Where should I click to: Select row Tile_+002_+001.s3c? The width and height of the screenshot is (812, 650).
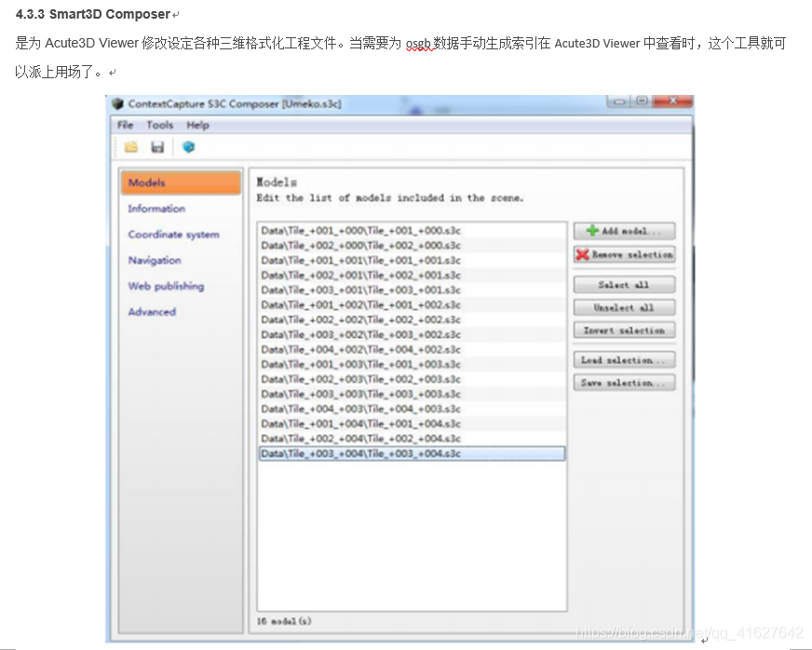point(412,276)
